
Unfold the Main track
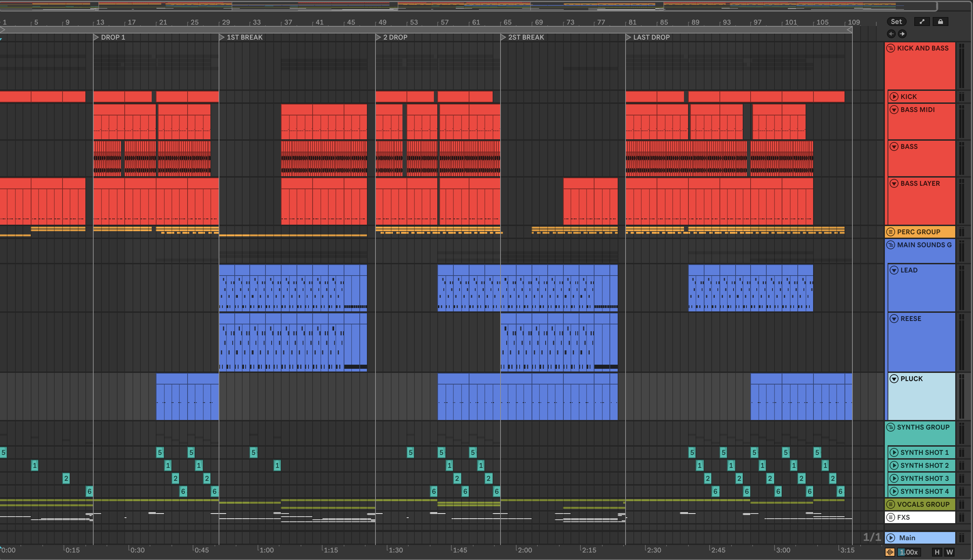[x=891, y=538]
